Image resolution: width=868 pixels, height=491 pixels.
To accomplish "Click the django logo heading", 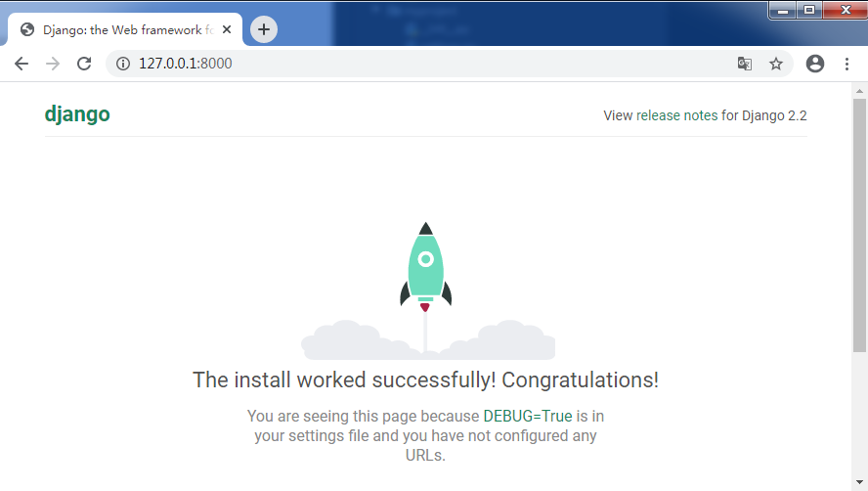I will [77, 114].
